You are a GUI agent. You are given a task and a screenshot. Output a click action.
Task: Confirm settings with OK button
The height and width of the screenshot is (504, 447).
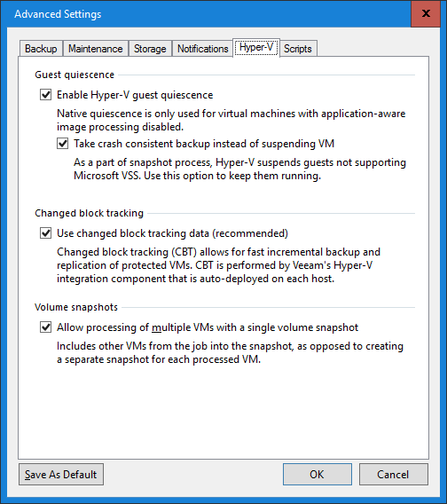(x=318, y=474)
